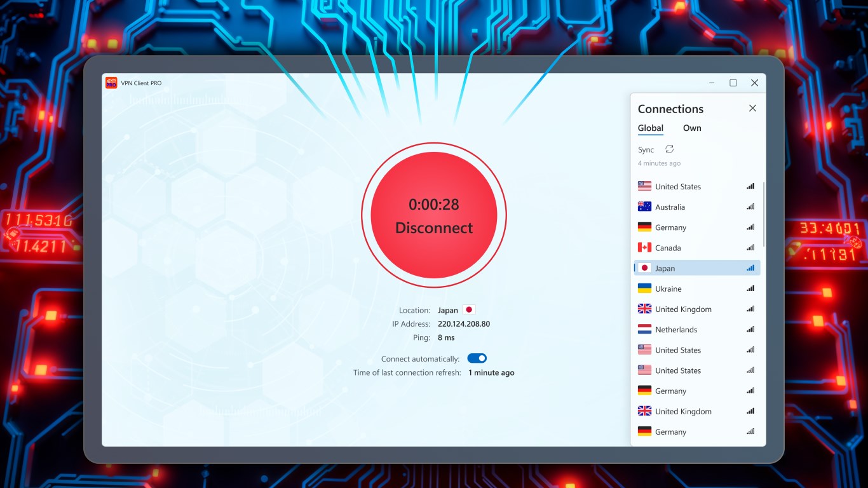The width and height of the screenshot is (868, 488).
Task: Switch to the Global tab
Action: tap(650, 128)
